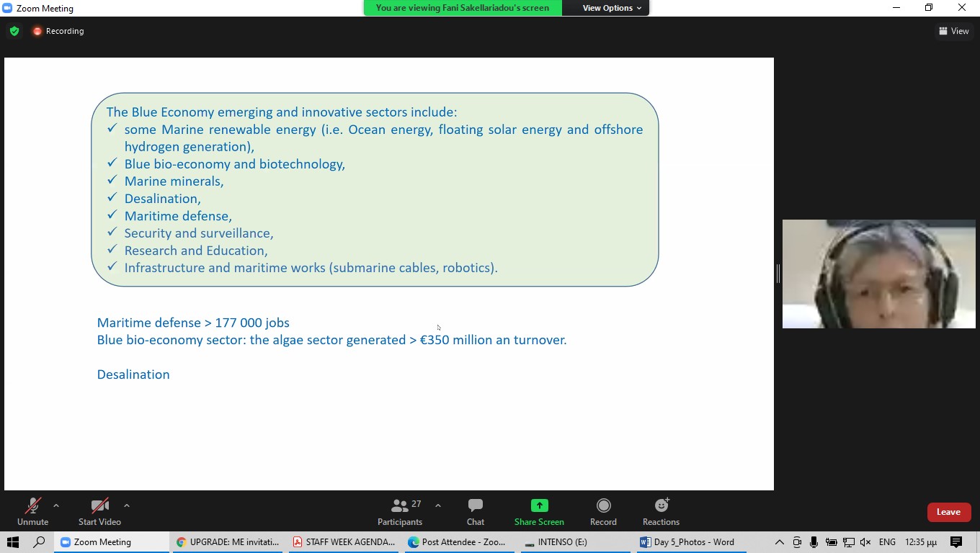Click the Recording indicator

pyautogui.click(x=58, y=31)
